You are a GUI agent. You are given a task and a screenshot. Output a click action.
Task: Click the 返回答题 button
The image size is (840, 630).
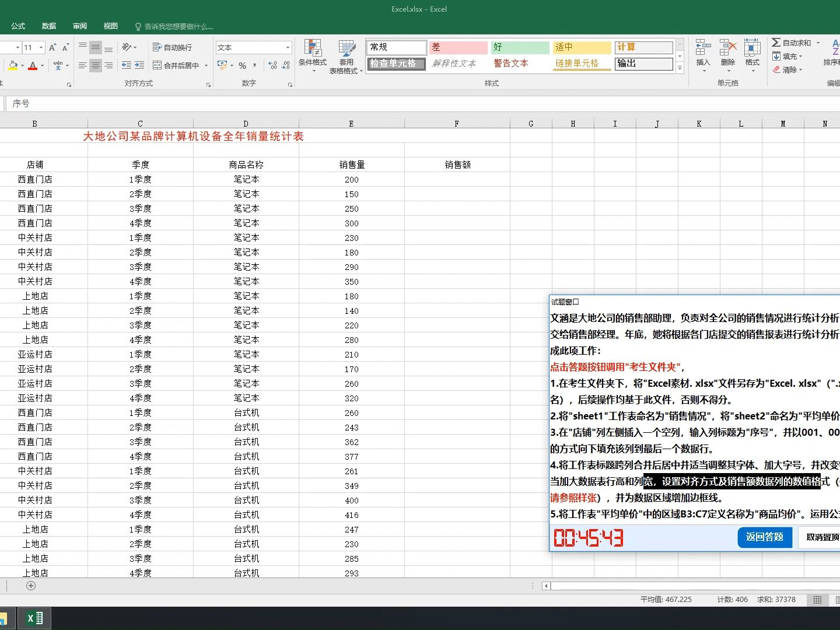click(x=765, y=537)
